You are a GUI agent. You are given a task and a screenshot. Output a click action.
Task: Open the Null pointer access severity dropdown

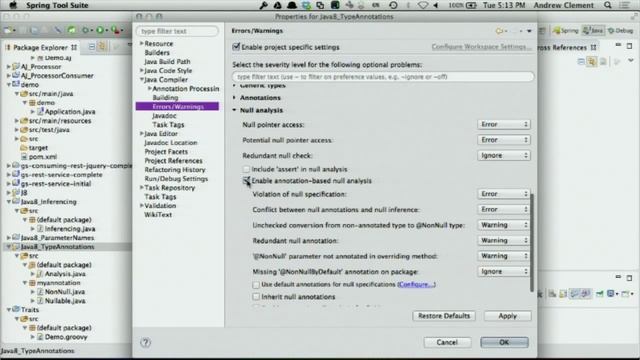pyautogui.click(x=504, y=124)
